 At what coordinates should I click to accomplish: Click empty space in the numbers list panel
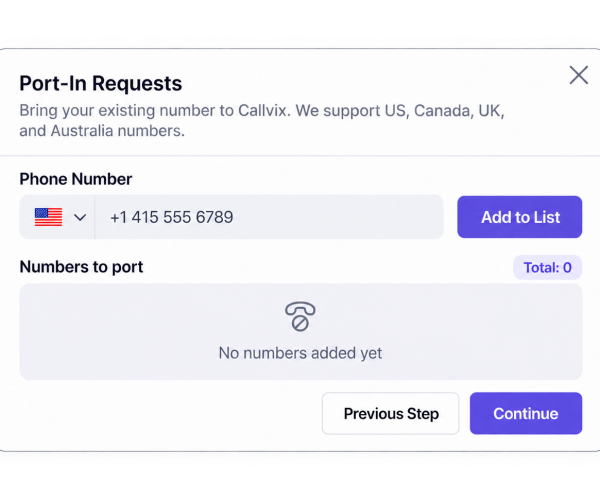(x=115, y=331)
